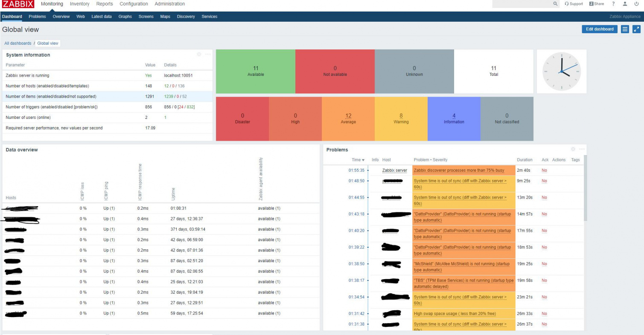
Task: Click the Total hosts tile
Action: click(494, 71)
